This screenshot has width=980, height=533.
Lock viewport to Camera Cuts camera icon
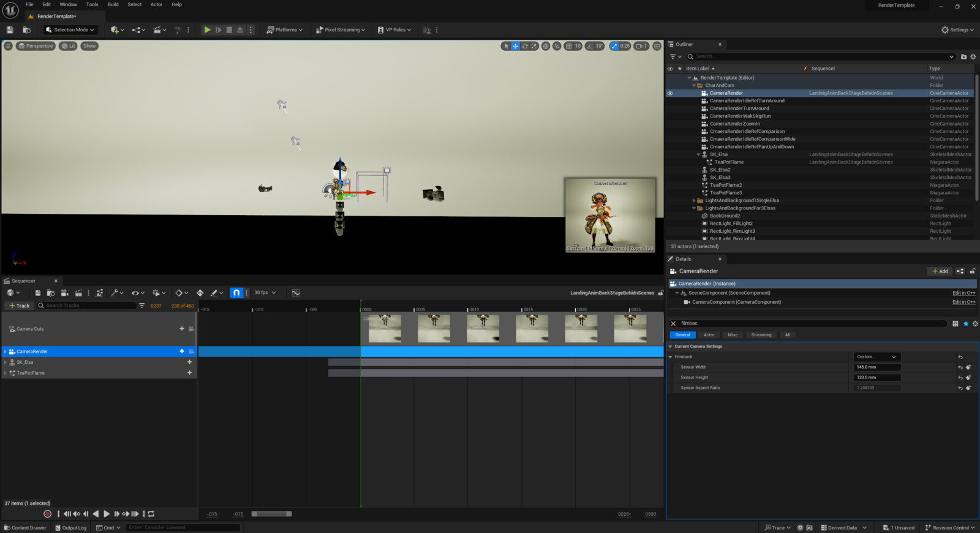point(191,329)
